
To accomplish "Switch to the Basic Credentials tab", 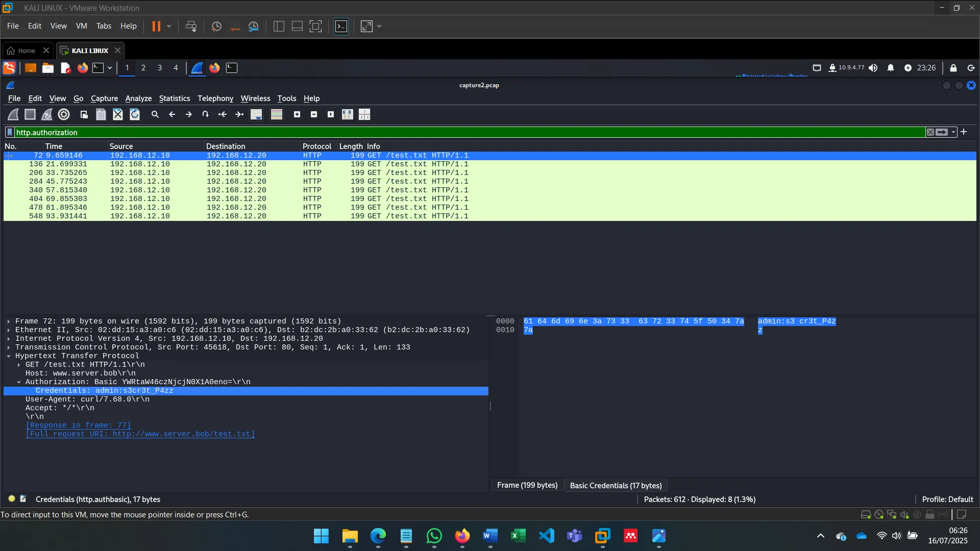I will coord(616,485).
